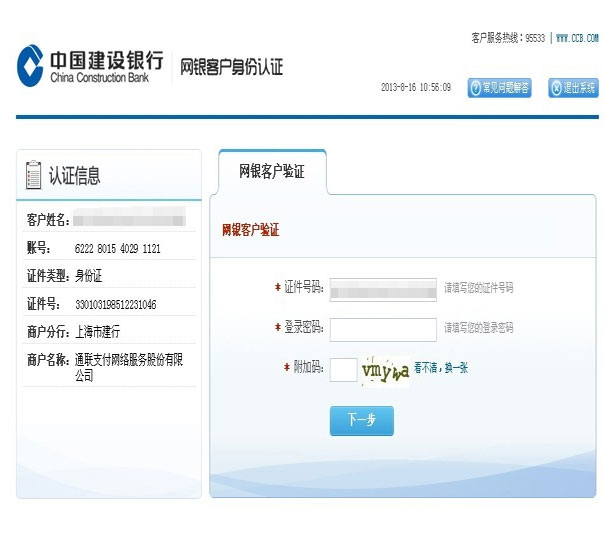This screenshot has width=610, height=560.
Task: Open the 常见问题解答 help button
Action: tap(500, 88)
